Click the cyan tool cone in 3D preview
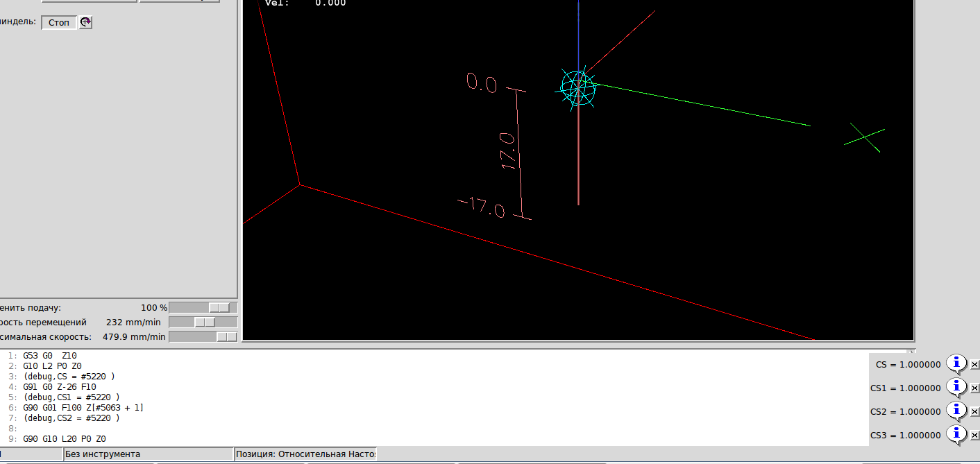 point(578,88)
